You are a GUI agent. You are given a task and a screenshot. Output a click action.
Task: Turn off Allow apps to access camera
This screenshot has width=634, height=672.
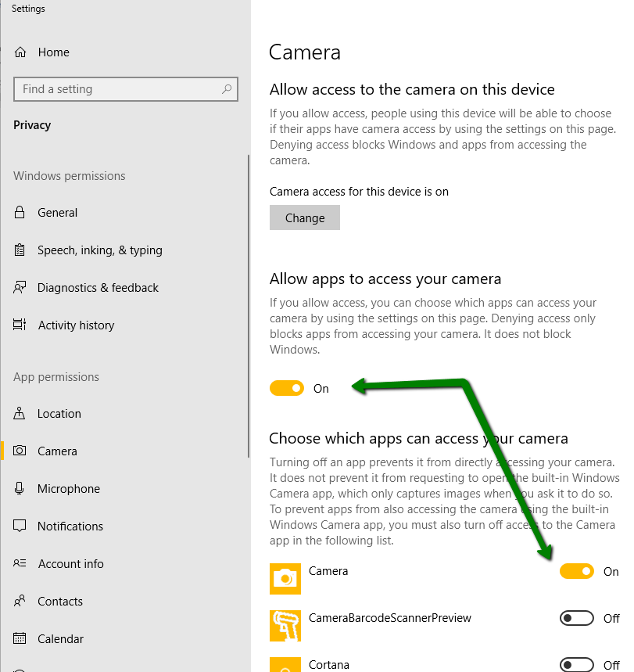(287, 388)
